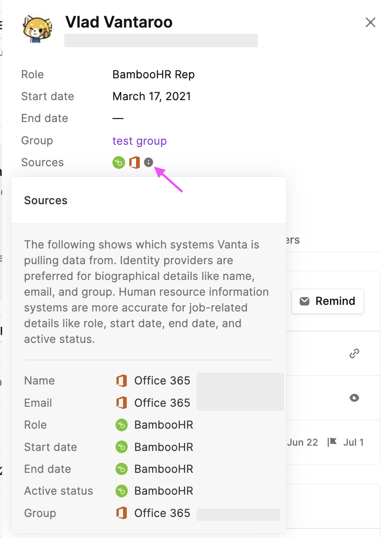Click the BambooHR text in Start date row
Viewport: 392px width, 538px height.
tap(164, 447)
